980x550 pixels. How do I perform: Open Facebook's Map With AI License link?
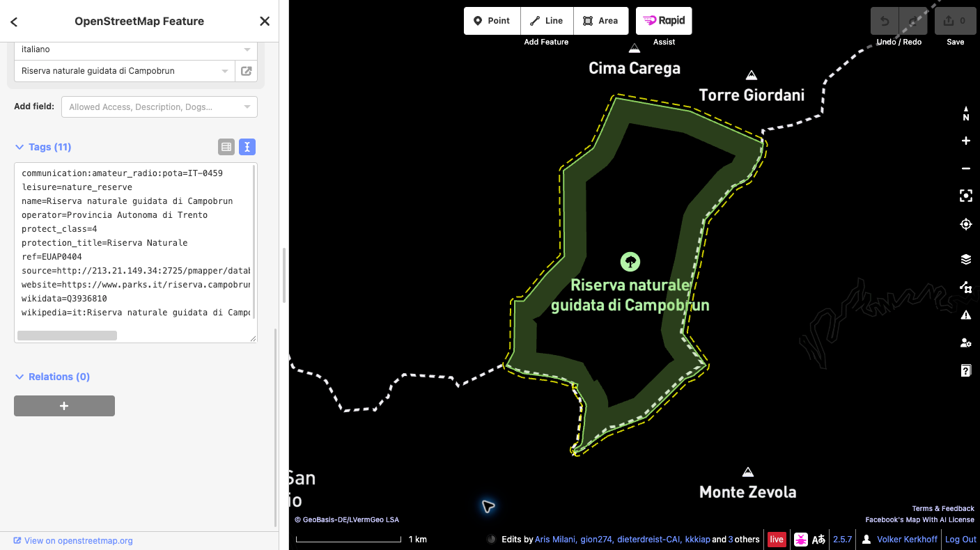920,520
